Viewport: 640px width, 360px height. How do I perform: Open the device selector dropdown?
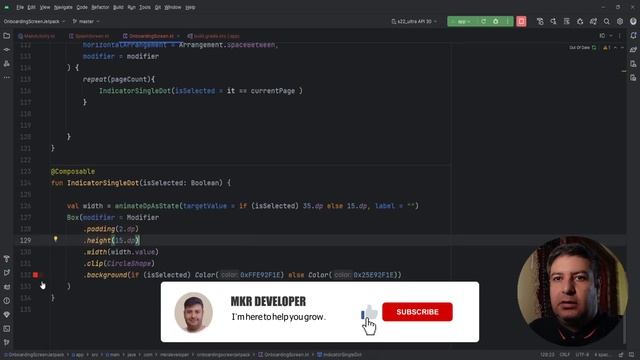click(x=414, y=21)
